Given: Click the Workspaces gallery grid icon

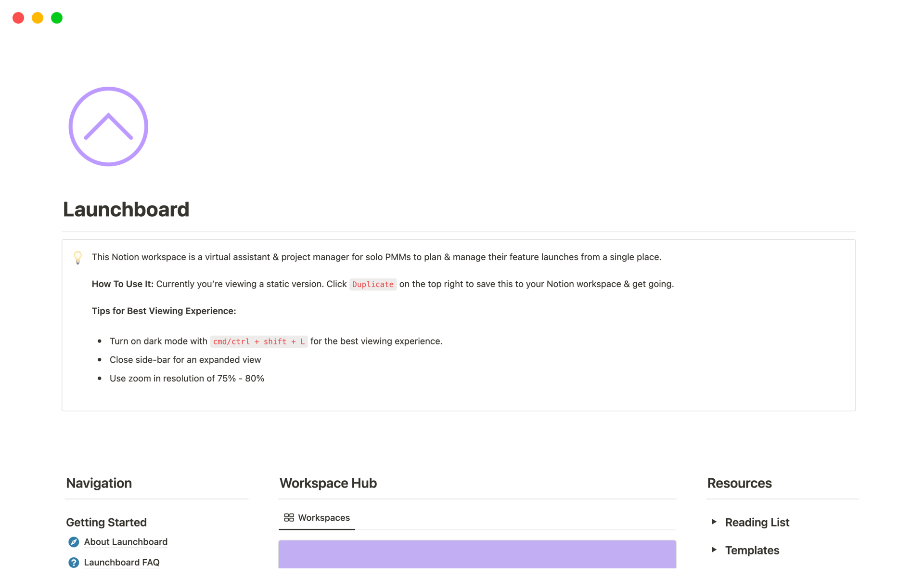Looking at the screenshot, I should [289, 518].
